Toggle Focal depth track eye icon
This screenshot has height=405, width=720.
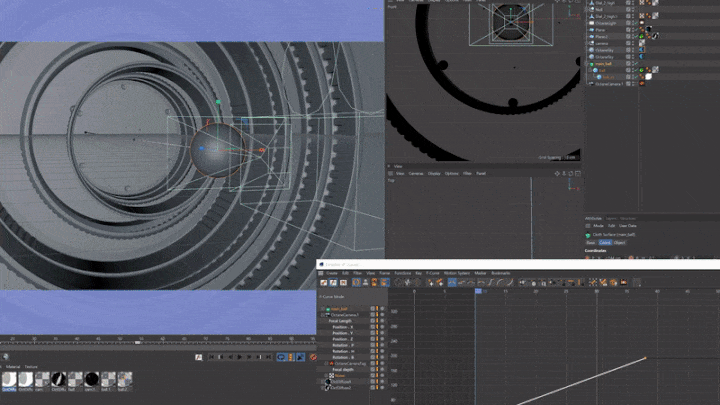[382, 369]
